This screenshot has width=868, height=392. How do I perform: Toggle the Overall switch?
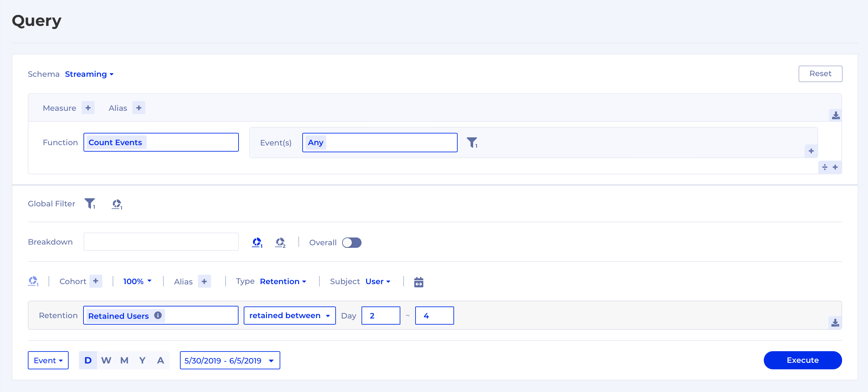coord(351,243)
